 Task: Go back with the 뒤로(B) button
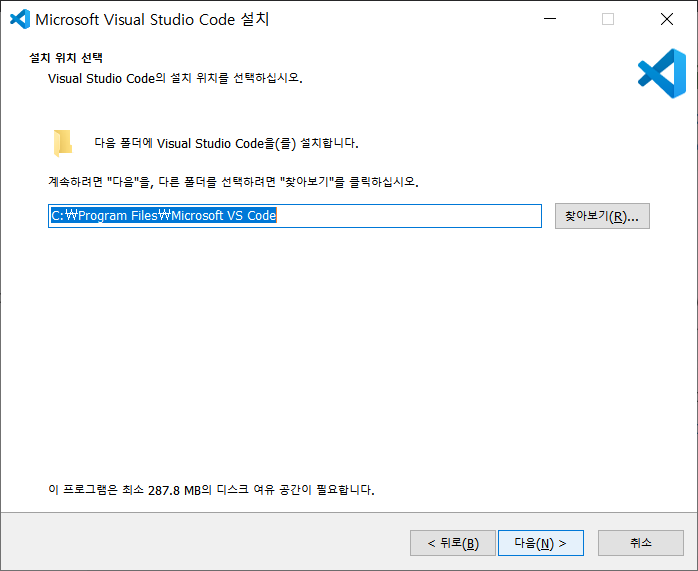[x=453, y=543]
